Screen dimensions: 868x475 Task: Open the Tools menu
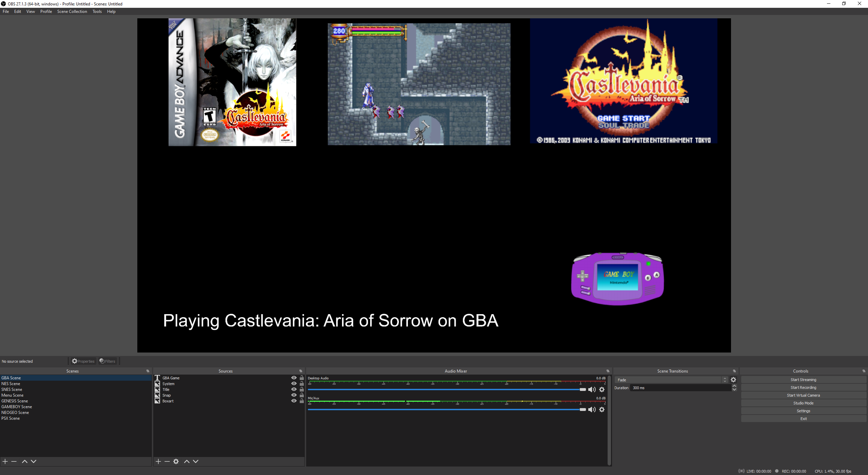(97, 12)
